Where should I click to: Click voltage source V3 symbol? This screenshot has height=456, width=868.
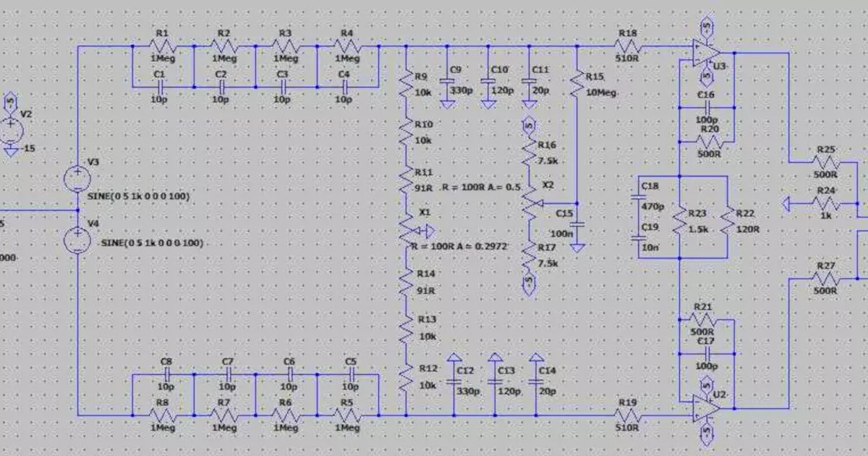[x=77, y=178]
